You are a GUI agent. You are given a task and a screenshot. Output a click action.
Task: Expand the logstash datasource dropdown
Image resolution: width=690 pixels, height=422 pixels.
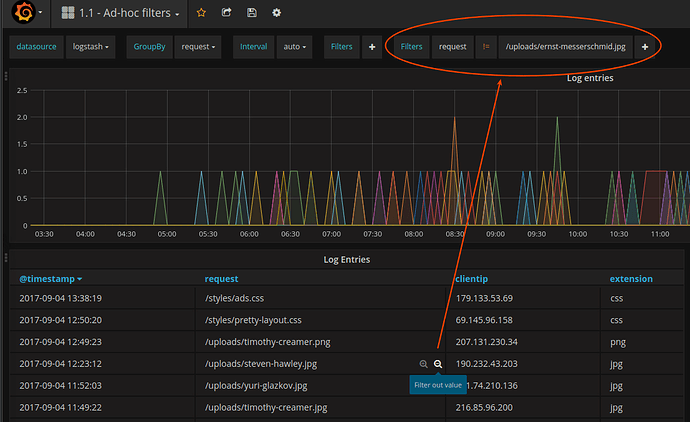pos(92,47)
